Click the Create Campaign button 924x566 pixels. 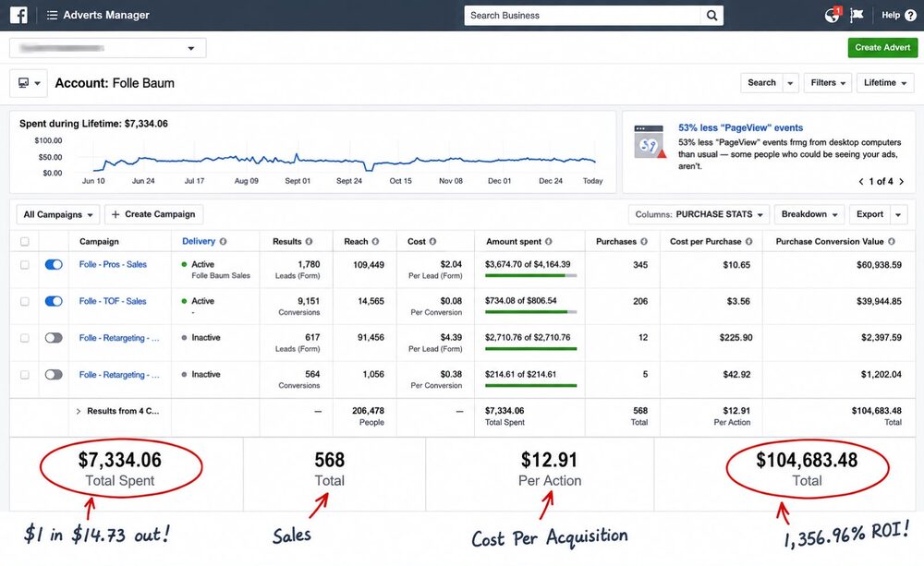(153, 214)
